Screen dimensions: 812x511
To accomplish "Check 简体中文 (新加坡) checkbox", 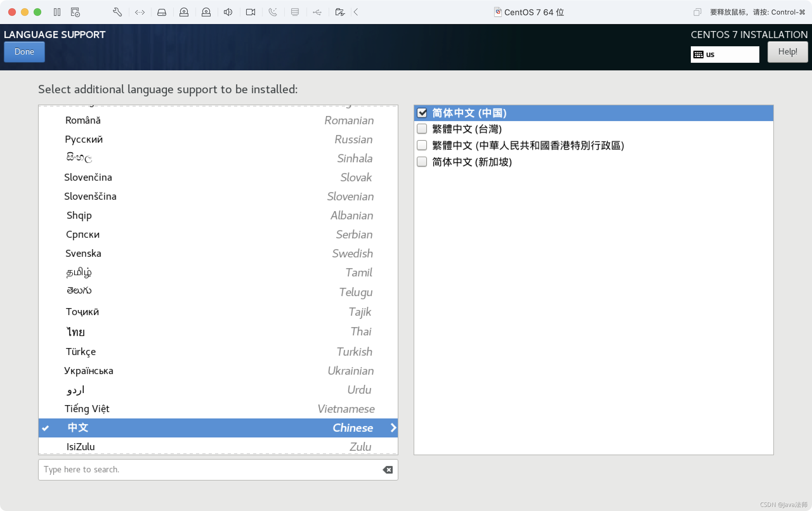I will coord(422,162).
